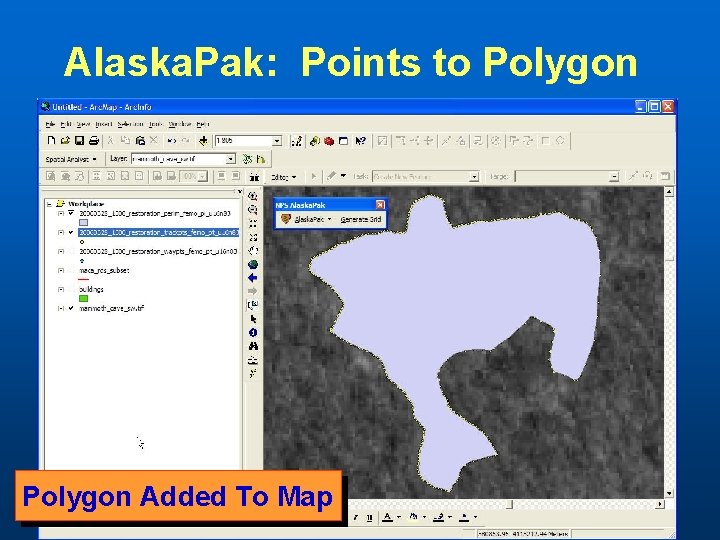
Task: Activate the Select Features tool
Action: (253, 305)
